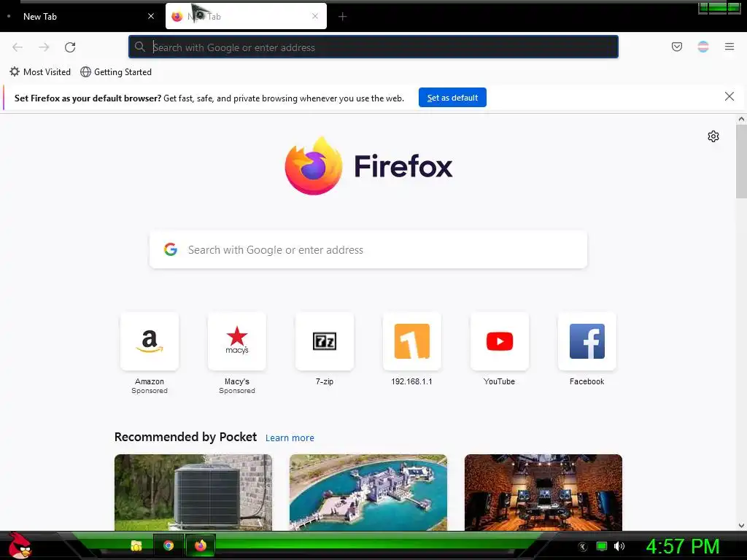Open the Macy's sponsored shortcut tile
Image resolution: width=747 pixels, height=560 pixels.
237,341
